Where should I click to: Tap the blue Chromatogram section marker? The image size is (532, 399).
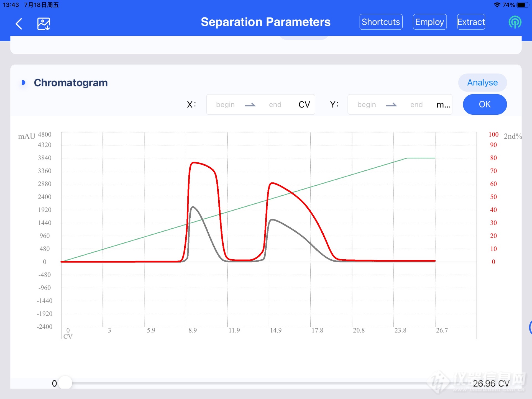(24, 83)
